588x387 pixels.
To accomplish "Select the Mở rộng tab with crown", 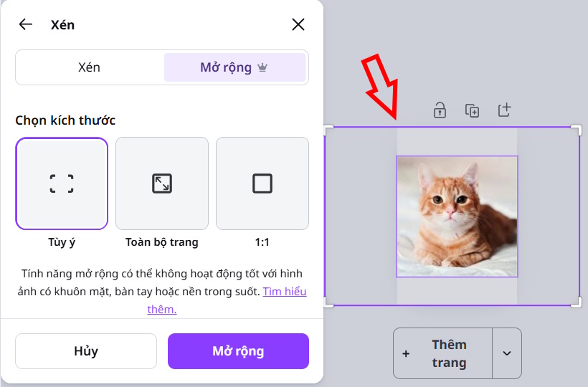I will click(x=234, y=67).
